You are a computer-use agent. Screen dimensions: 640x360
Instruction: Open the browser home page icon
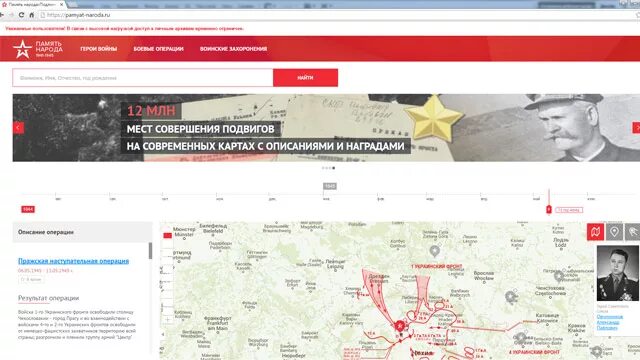point(31,15)
